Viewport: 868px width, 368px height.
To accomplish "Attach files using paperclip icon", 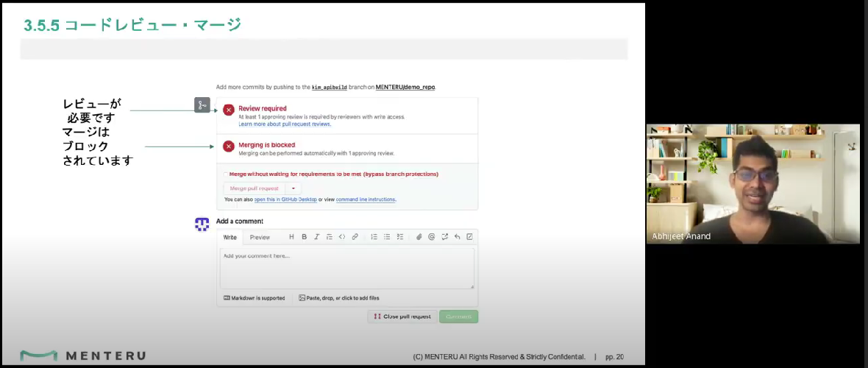I will coord(419,237).
